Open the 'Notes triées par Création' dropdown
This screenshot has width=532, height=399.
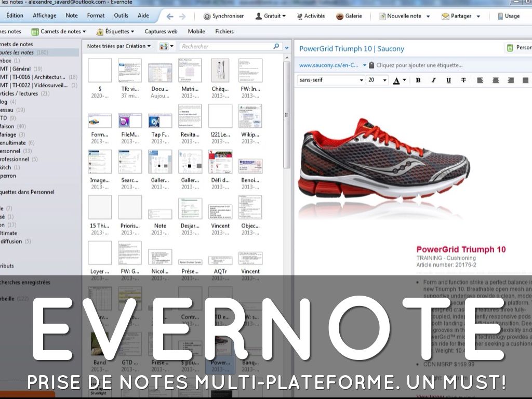[119, 46]
